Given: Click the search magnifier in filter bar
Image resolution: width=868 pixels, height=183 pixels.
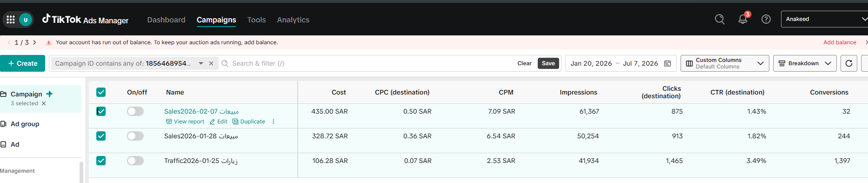Looking at the screenshot, I should pos(225,63).
